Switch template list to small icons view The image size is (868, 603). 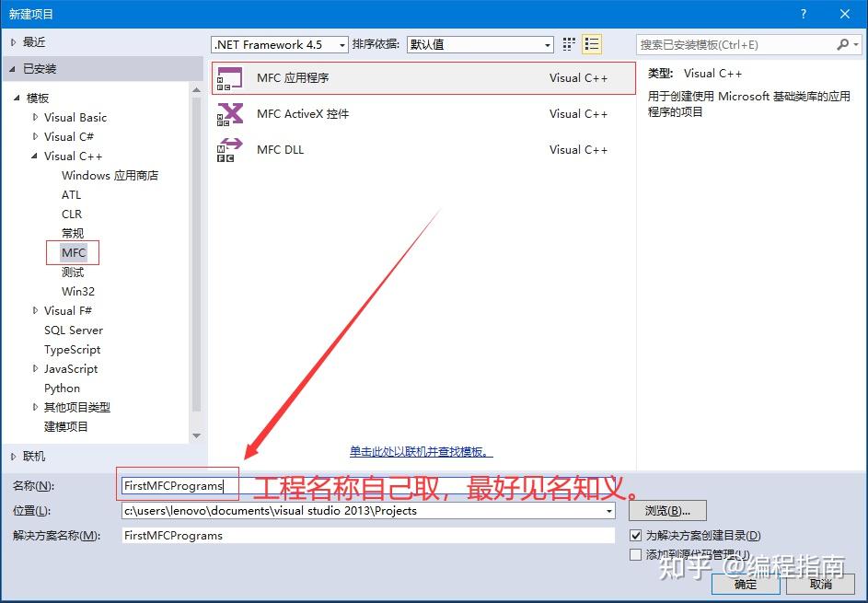568,43
